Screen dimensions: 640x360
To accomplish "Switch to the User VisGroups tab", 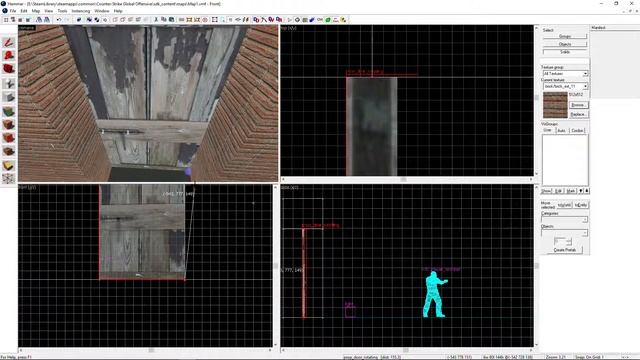I will coord(547,130).
